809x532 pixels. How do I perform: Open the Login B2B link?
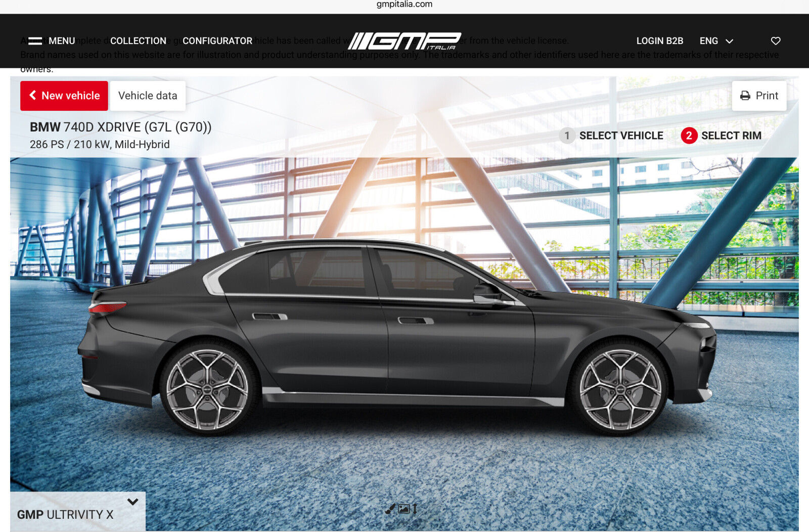click(659, 41)
